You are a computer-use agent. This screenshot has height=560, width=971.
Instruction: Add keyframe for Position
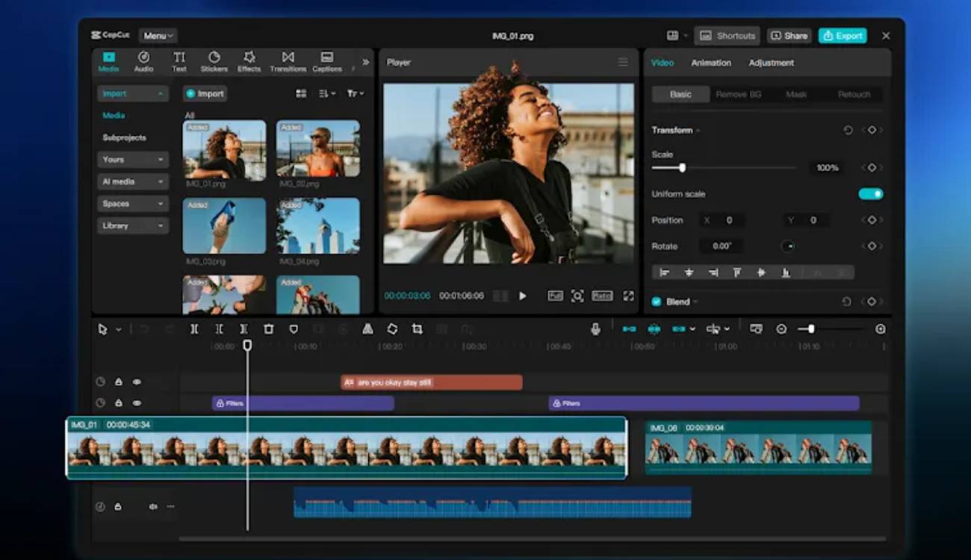pos(872,220)
